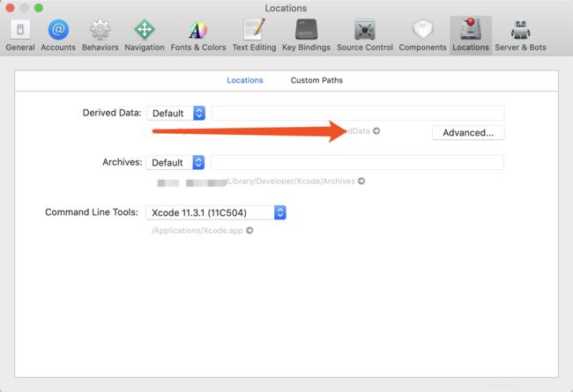Reveal the DerivedData folder with arrow icon
This screenshot has width=573, height=392.
[x=376, y=130]
